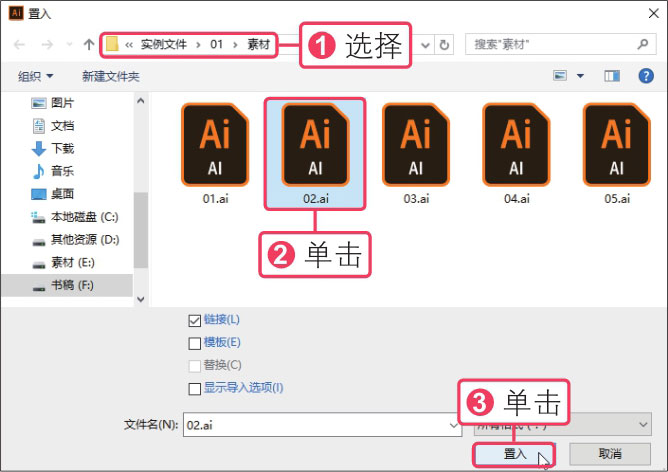Uncheck the 链接(L) checkbox

point(195,320)
